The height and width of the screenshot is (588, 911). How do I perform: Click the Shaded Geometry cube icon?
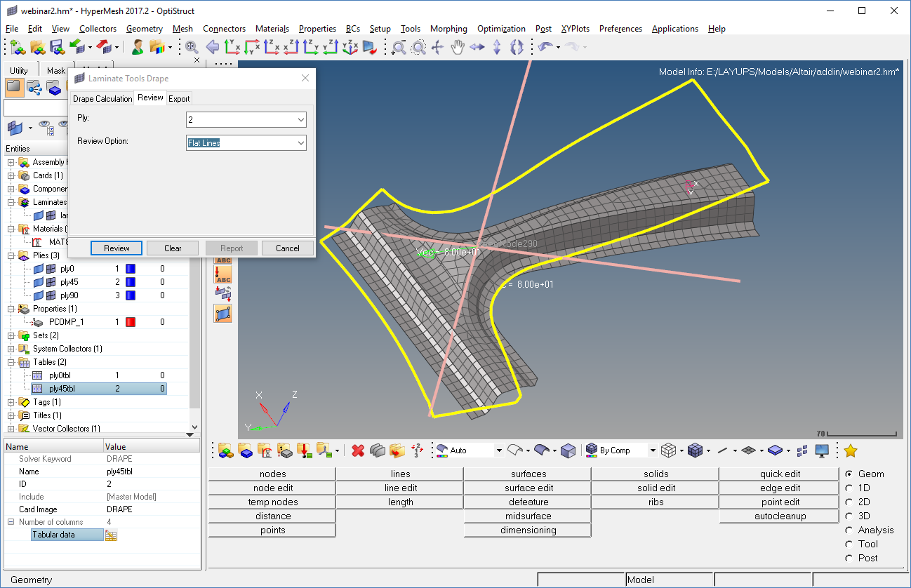(x=568, y=450)
